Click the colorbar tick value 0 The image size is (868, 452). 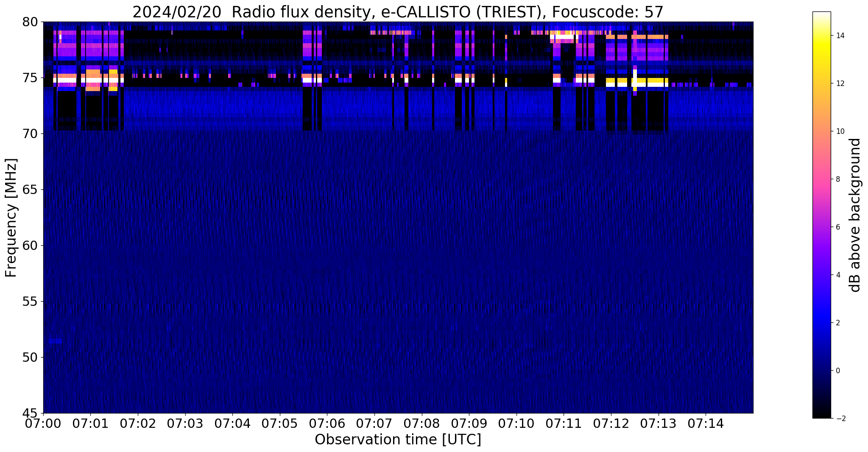coord(837,371)
